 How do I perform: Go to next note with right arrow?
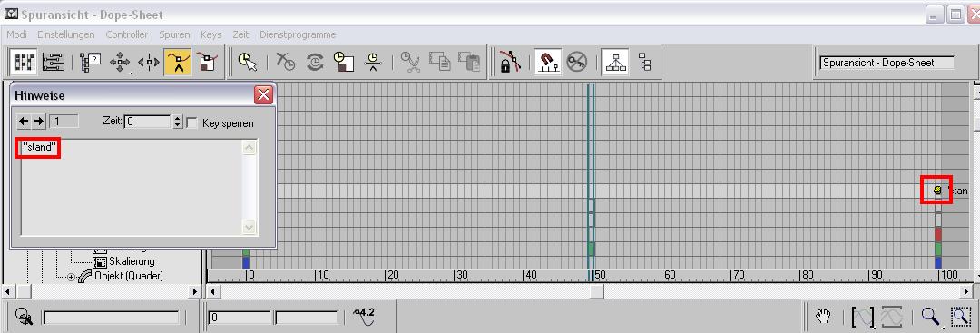click(x=39, y=122)
